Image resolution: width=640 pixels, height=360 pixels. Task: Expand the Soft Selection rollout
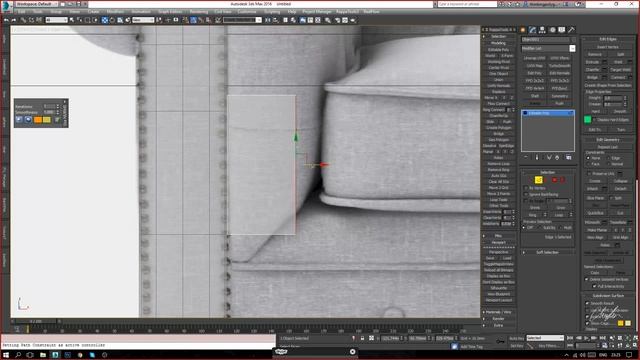pos(547,252)
